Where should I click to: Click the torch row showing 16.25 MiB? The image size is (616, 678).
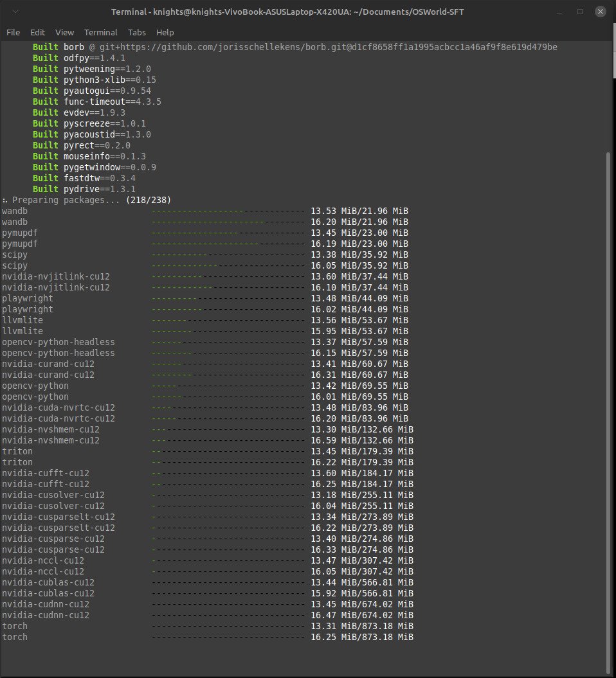pos(208,637)
